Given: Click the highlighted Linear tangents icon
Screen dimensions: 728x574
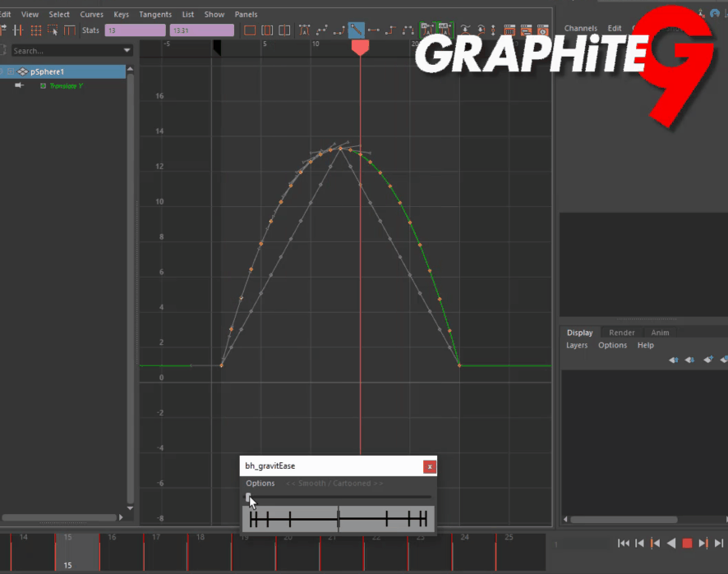Looking at the screenshot, I should pos(356,30).
